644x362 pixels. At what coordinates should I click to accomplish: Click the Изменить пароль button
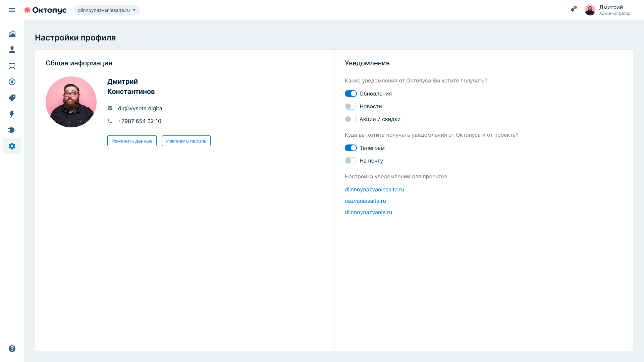coord(186,141)
